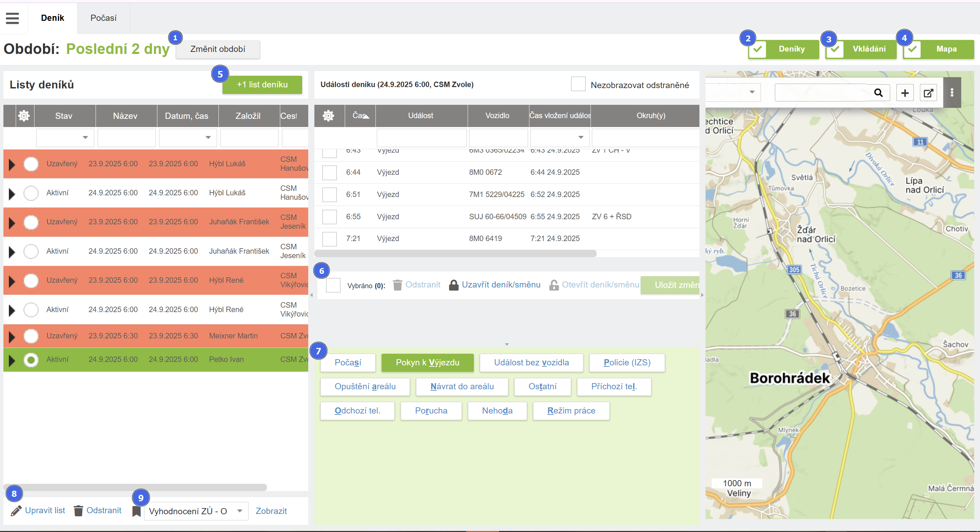Switch to the Počasí tab
The image size is (980, 532).
coord(103,18)
